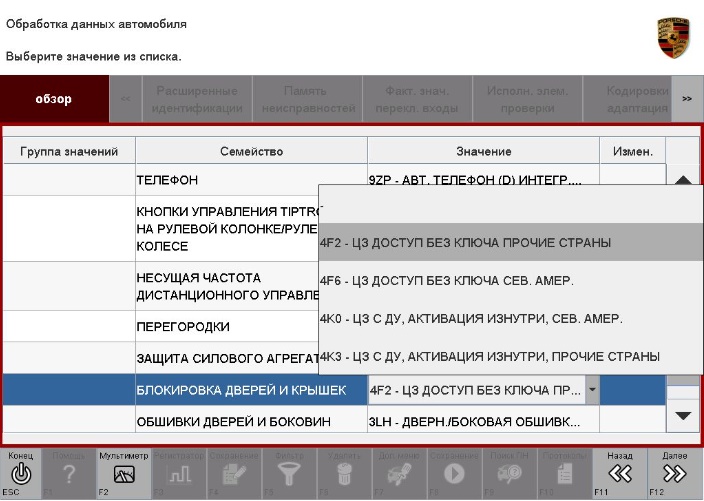This screenshot has height=501, width=704.
Task: Open the Мультиметр tool
Action: click(x=124, y=473)
